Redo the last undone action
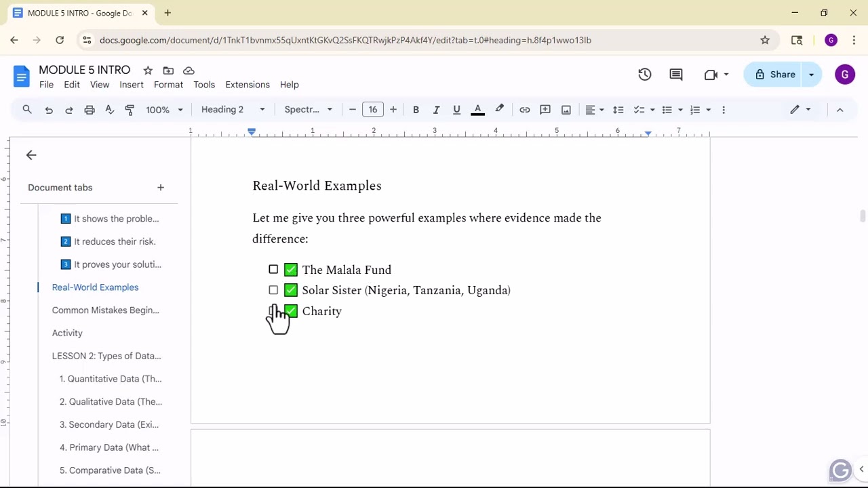The image size is (868, 488). (x=69, y=110)
